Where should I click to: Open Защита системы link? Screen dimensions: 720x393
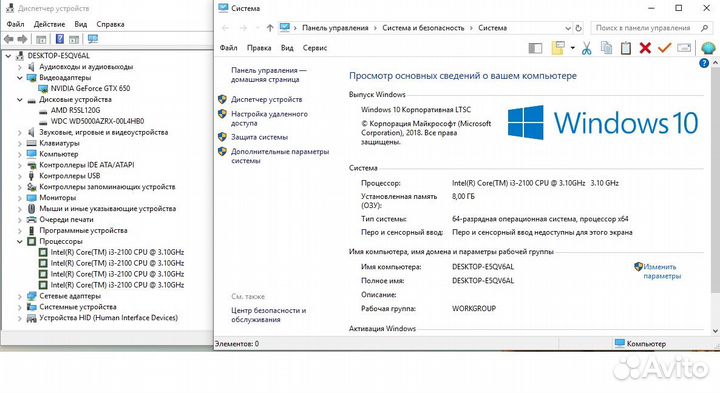coord(259,137)
